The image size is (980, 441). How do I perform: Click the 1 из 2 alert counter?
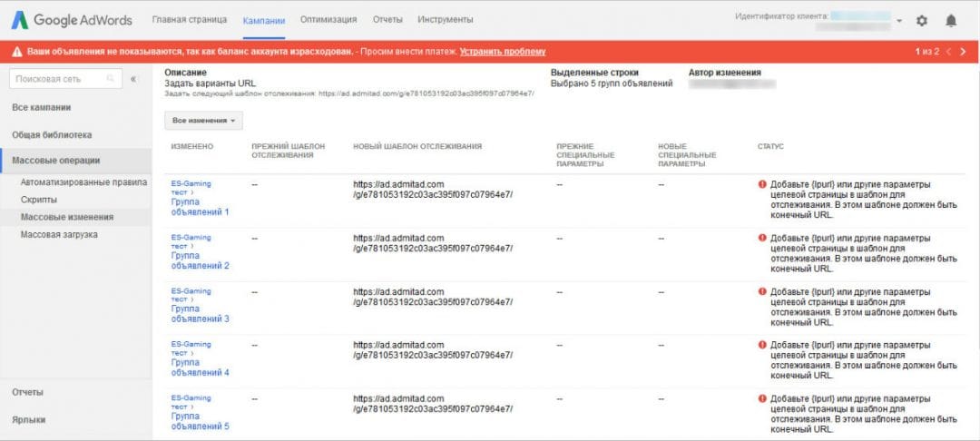926,52
